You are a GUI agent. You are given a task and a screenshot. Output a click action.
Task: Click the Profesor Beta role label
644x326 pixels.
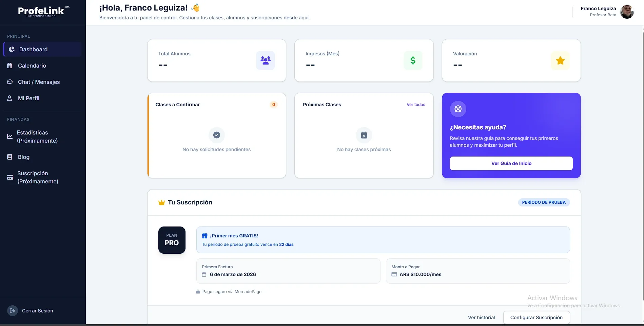point(603,15)
